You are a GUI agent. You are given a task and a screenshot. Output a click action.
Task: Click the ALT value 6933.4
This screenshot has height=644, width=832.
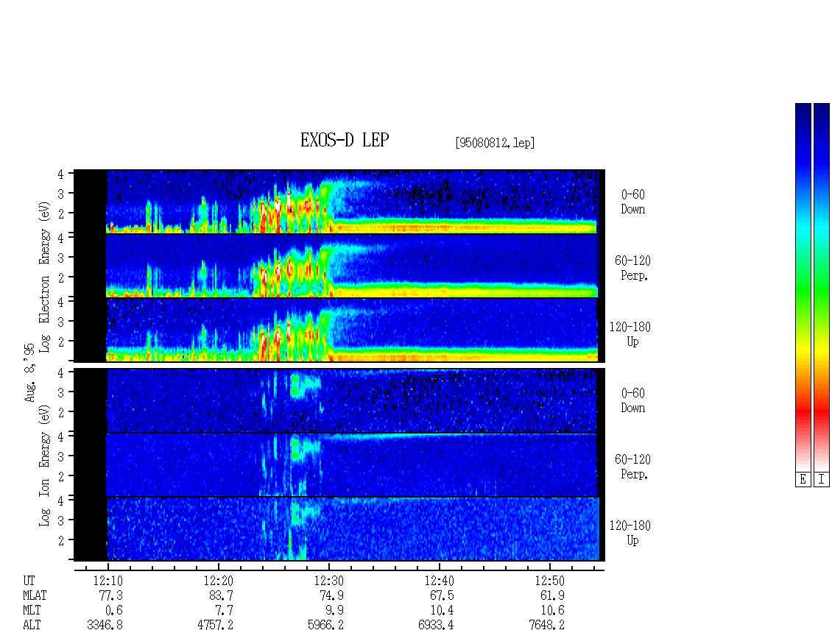436,625
